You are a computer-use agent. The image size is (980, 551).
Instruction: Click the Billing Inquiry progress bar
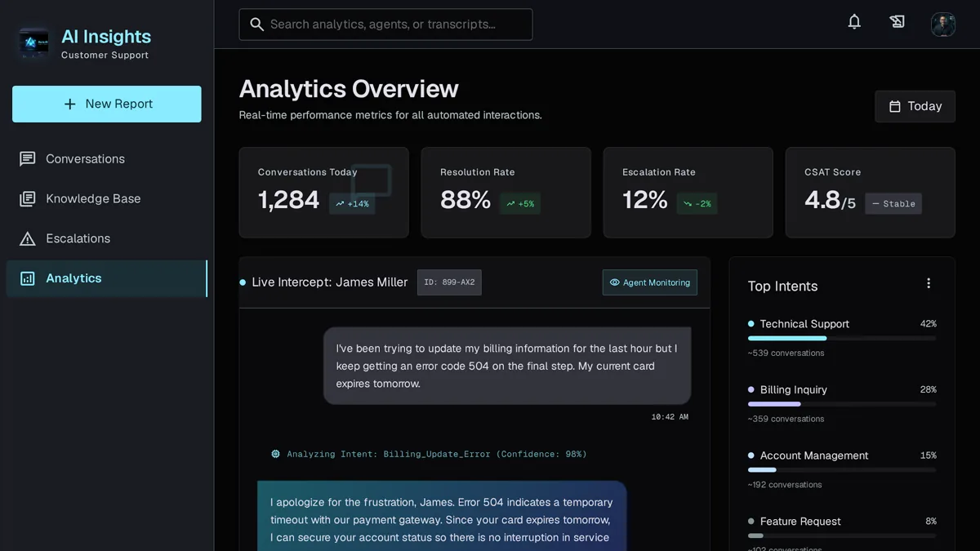(842, 404)
